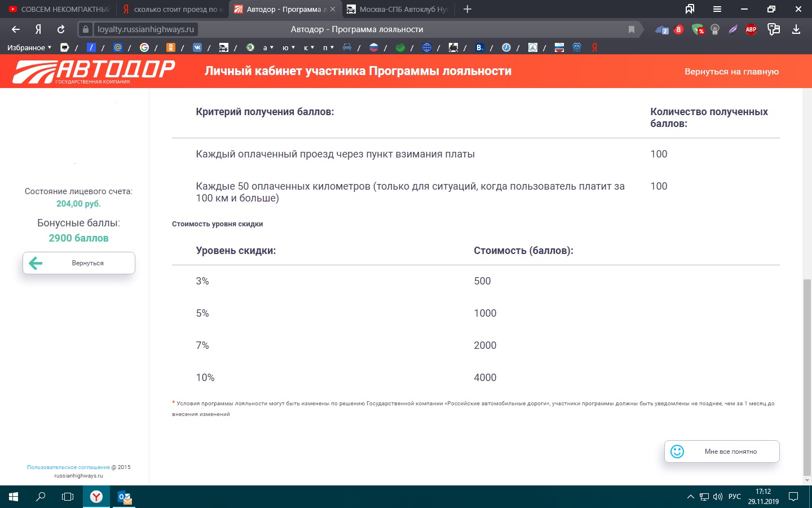The height and width of the screenshot is (508, 812).
Task: Expand the 'к' bookmarks folder
Action: (309, 47)
